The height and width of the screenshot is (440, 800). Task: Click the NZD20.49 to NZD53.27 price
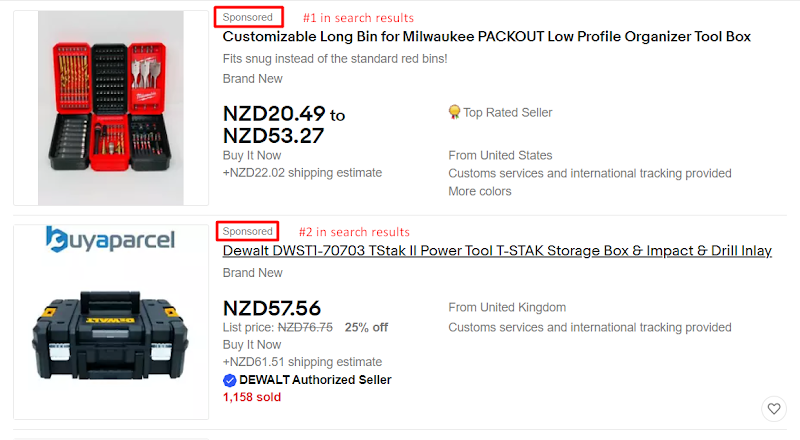click(x=284, y=125)
